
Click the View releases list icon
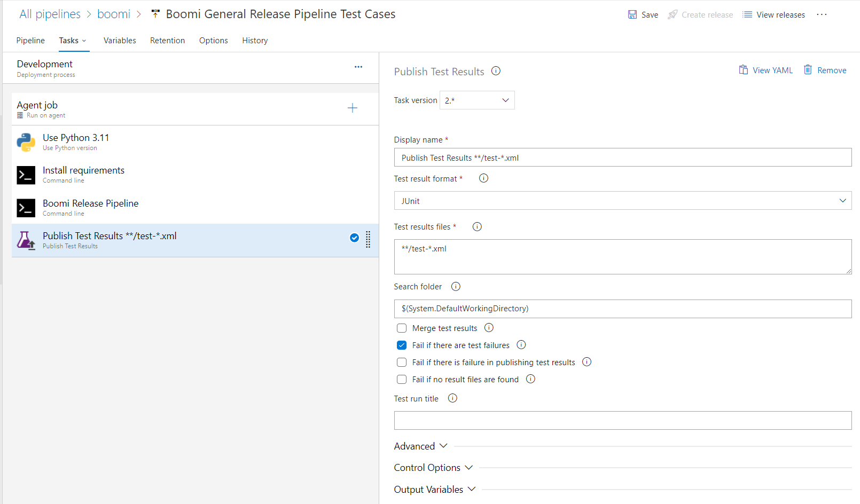(x=747, y=14)
